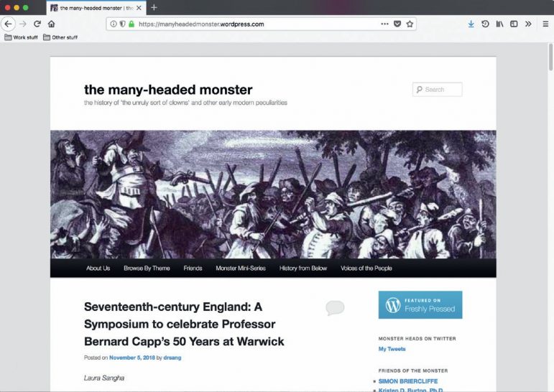Click the page vertical scrollbar

[x=550, y=57]
